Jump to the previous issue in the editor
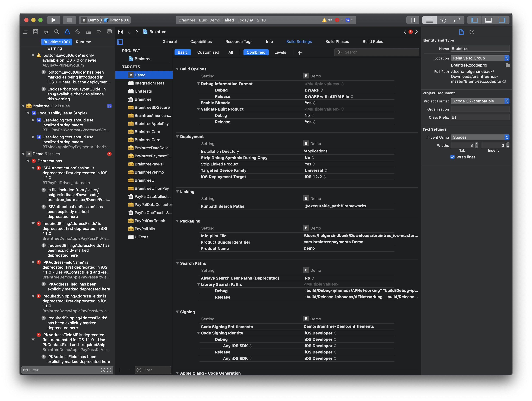This screenshot has height=401, width=532. (x=405, y=32)
